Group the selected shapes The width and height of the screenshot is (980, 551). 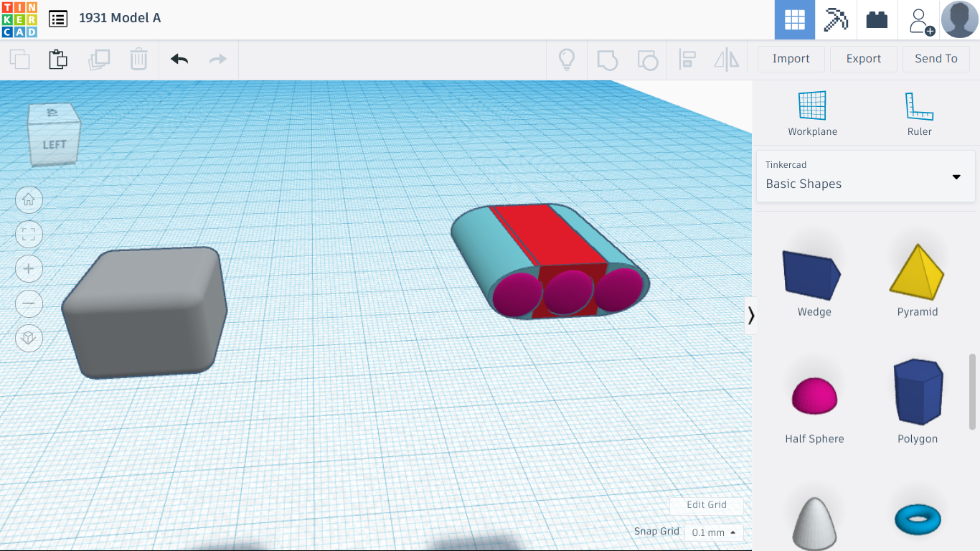(608, 60)
